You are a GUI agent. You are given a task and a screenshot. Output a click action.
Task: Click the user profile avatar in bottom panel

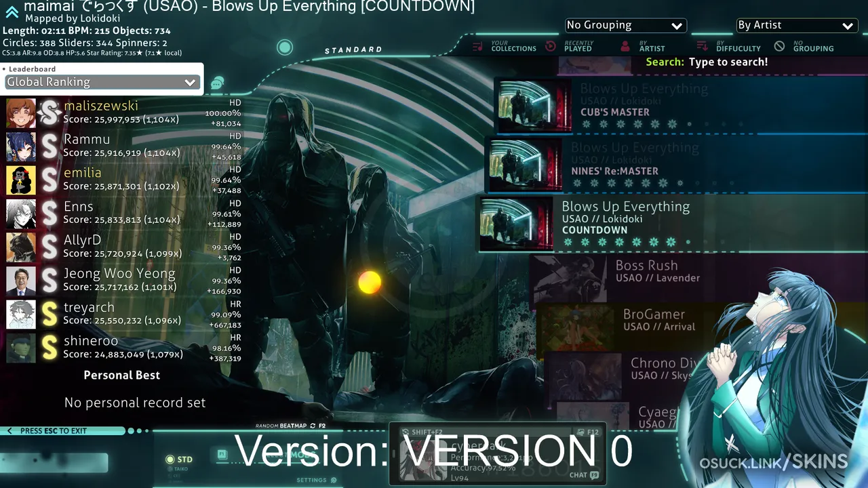click(422, 461)
